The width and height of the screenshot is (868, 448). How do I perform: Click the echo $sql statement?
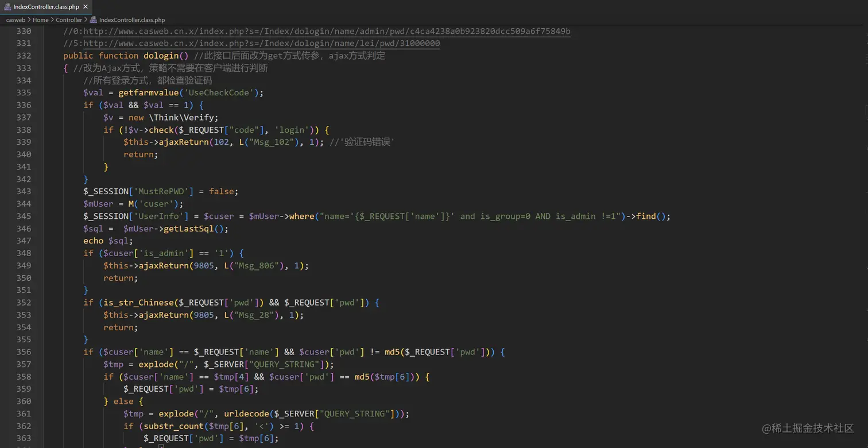point(108,241)
